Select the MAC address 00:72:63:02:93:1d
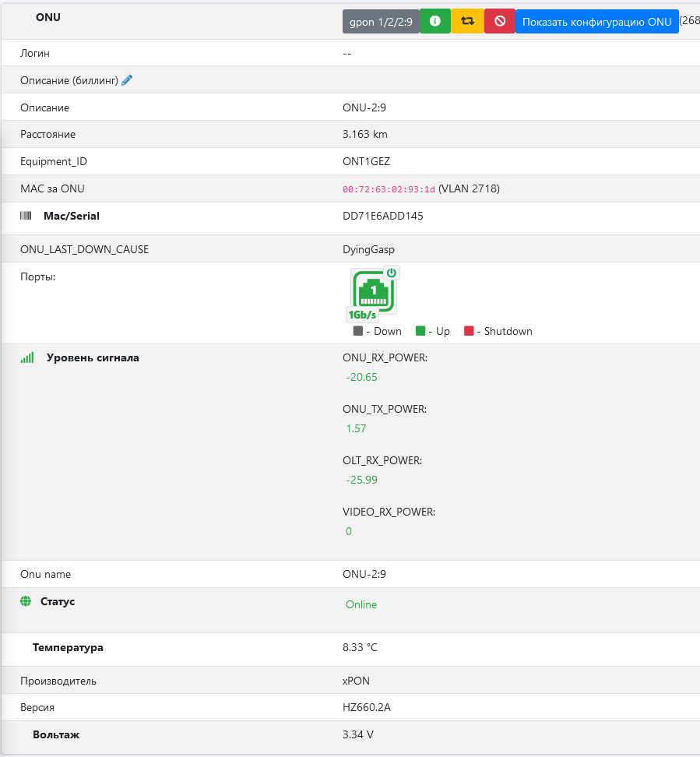This screenshot has width=700, height=757. 389,189
